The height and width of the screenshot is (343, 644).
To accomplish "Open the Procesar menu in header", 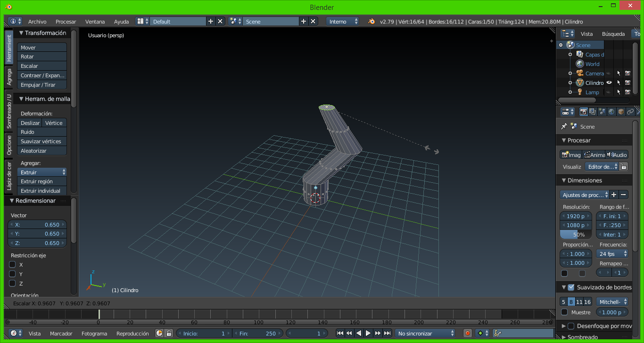I will [x=66, y=22].
